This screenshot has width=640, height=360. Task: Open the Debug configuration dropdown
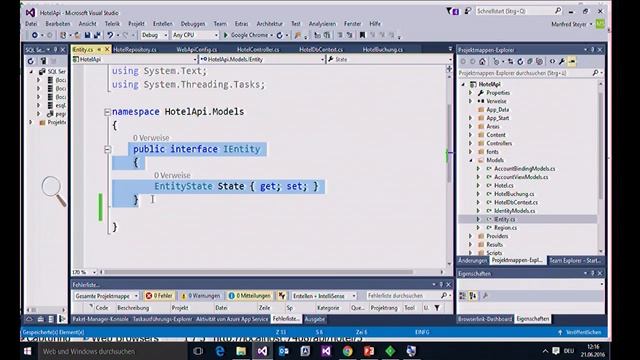click(154, 36)
